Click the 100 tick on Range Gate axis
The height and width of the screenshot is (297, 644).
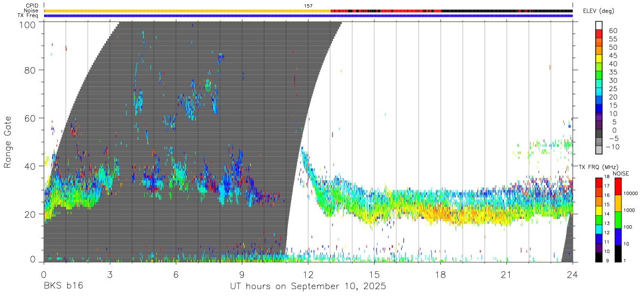pos(28,24)
